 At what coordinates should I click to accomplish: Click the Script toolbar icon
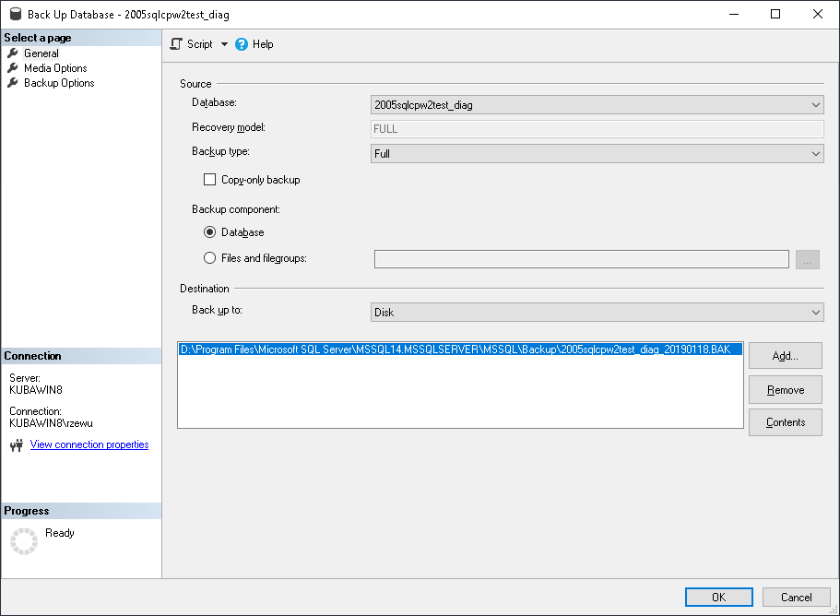pos(176,44)
